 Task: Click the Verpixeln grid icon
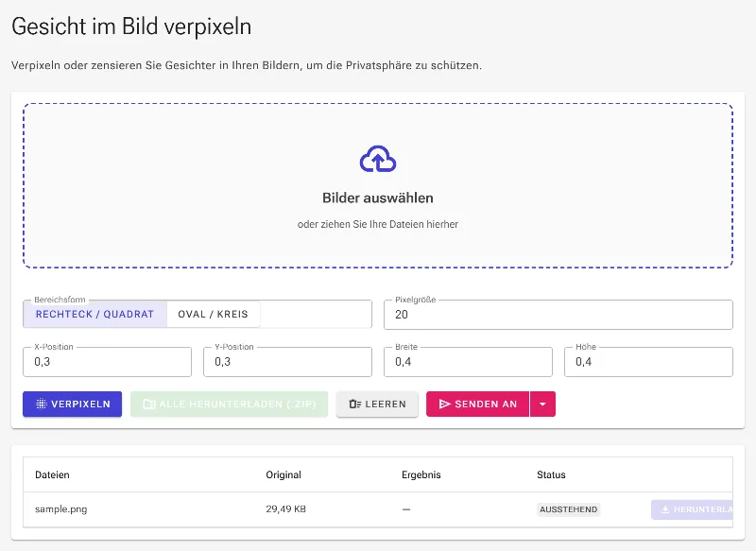pyautogui.click(x=42, y=404)
